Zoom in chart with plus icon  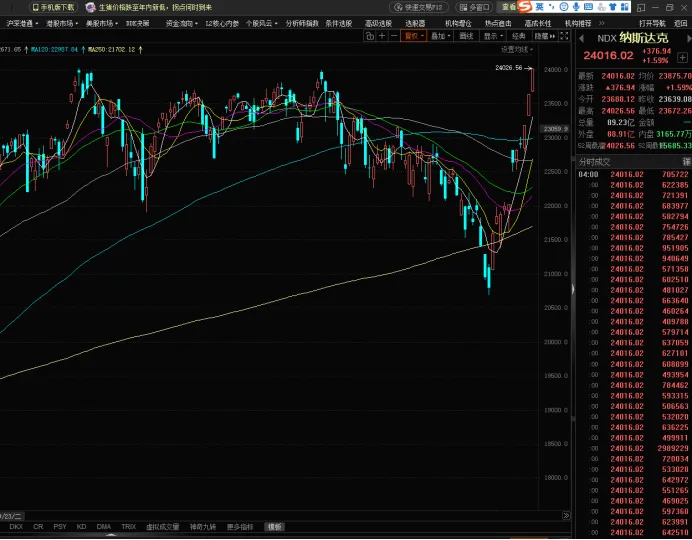coord(382,36)
